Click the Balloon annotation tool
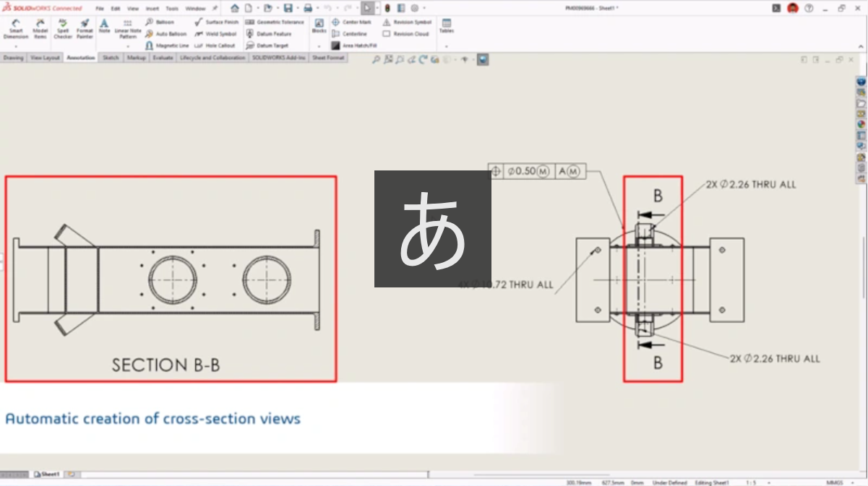 tap(160, 22)
